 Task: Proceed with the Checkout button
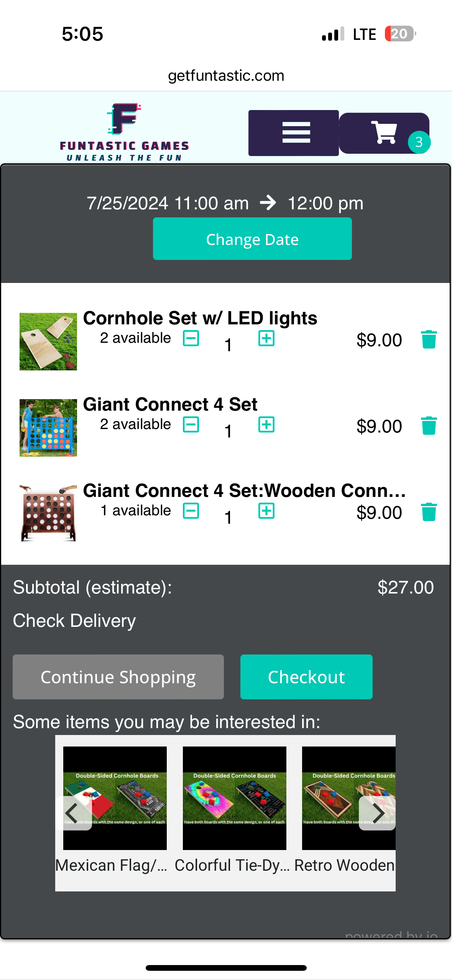306,677
